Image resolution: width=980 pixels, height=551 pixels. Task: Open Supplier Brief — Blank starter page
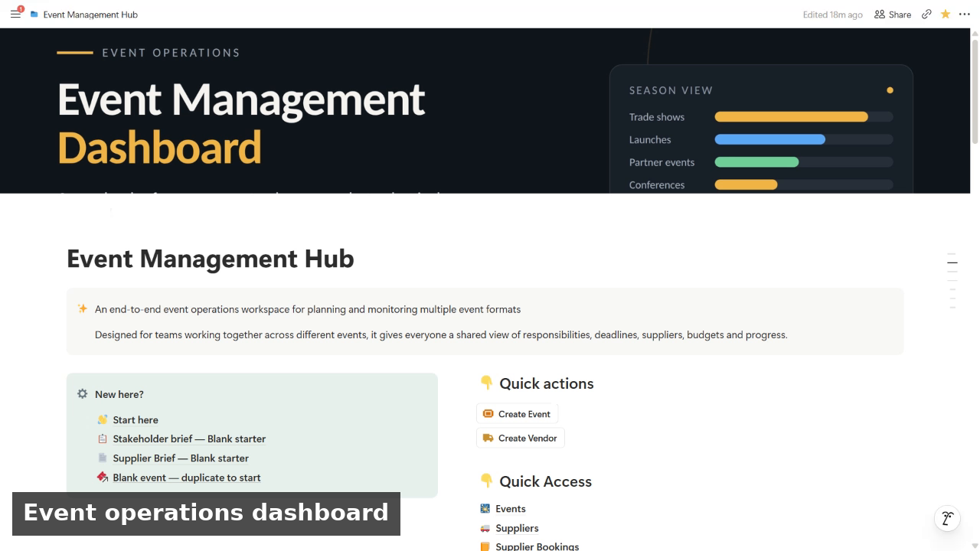click(173, 458)
